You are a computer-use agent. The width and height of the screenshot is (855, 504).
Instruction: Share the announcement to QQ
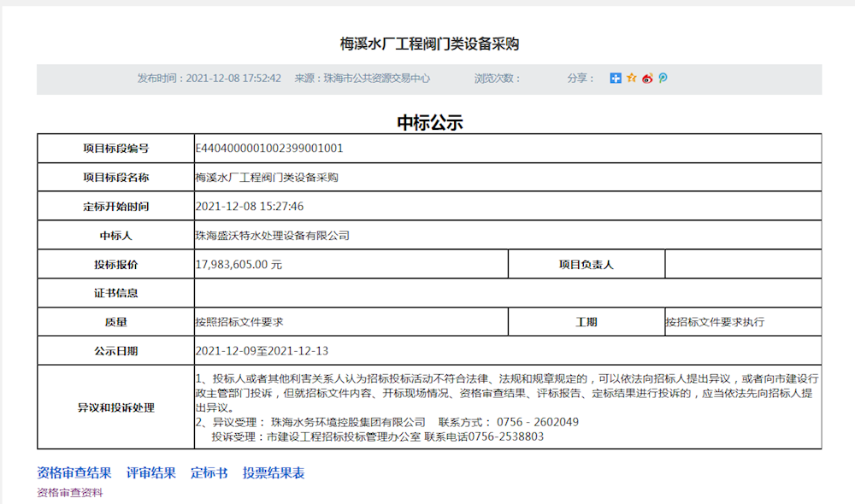coord(616,78)
